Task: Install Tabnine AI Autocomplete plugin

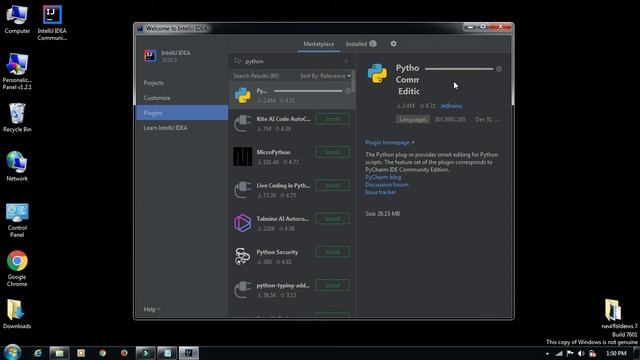Action: tap(333, 219)
